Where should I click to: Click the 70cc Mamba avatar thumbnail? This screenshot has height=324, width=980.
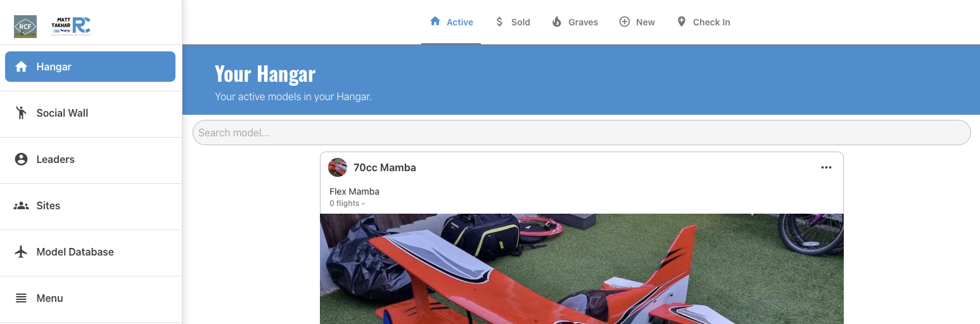[x=338, y=167]
